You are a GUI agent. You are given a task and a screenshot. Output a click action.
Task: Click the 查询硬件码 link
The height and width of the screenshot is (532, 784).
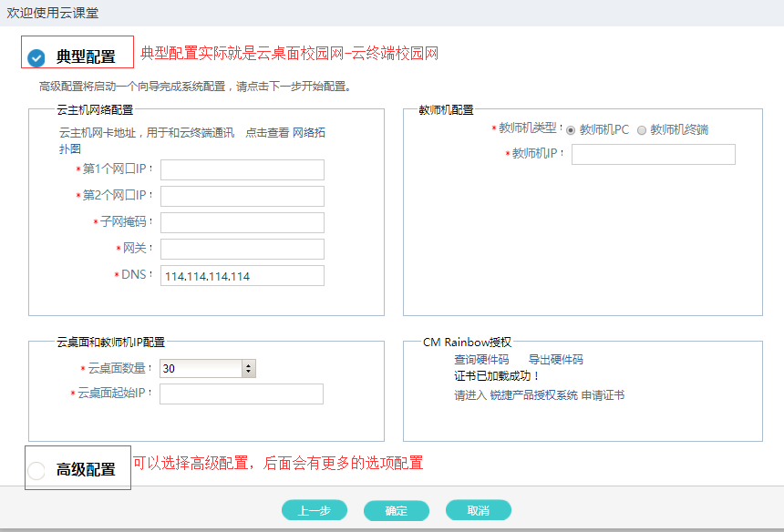(481, 360)
